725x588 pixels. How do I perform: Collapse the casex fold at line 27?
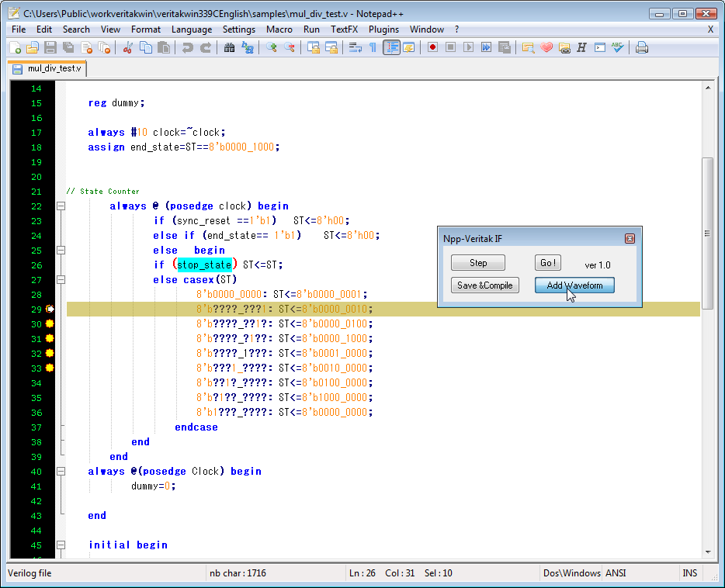coord(61,280)
